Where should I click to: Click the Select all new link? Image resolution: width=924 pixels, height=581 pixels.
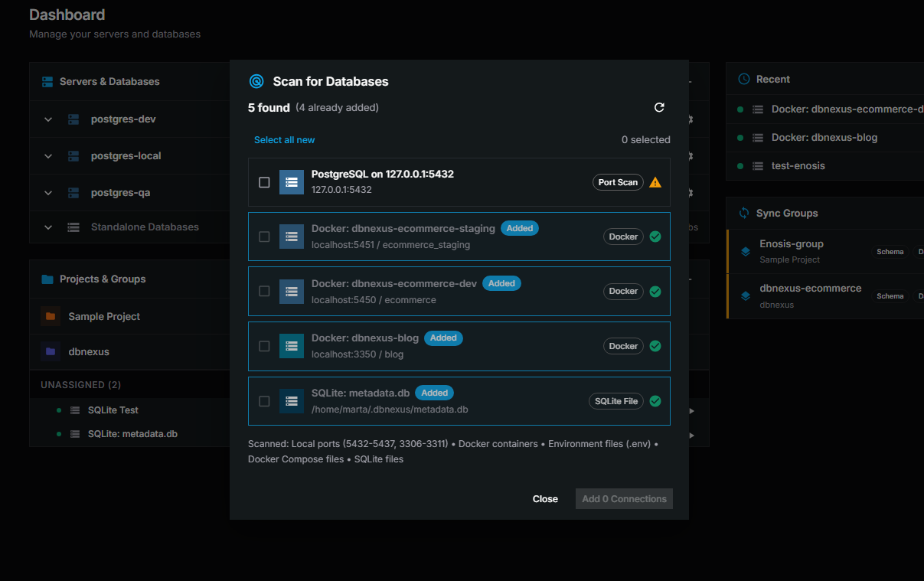284,139
